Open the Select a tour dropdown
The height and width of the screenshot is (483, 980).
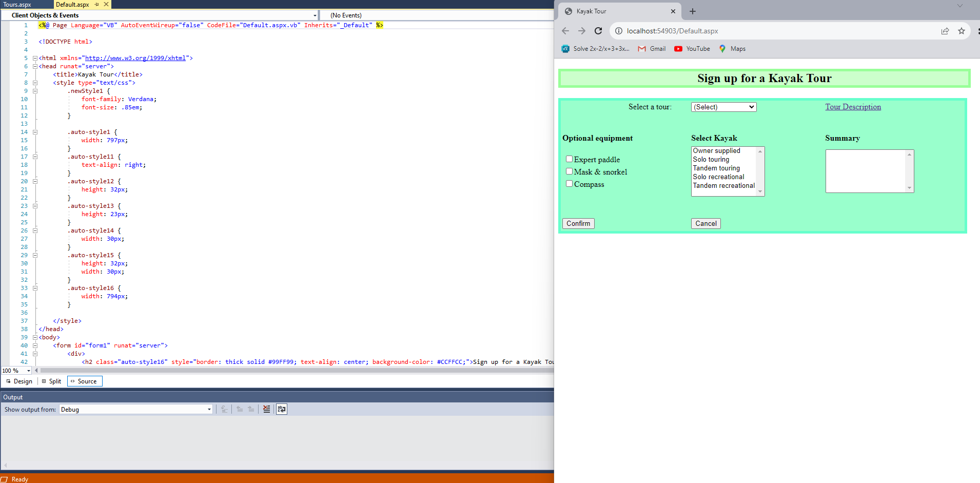tap(723, 107)
